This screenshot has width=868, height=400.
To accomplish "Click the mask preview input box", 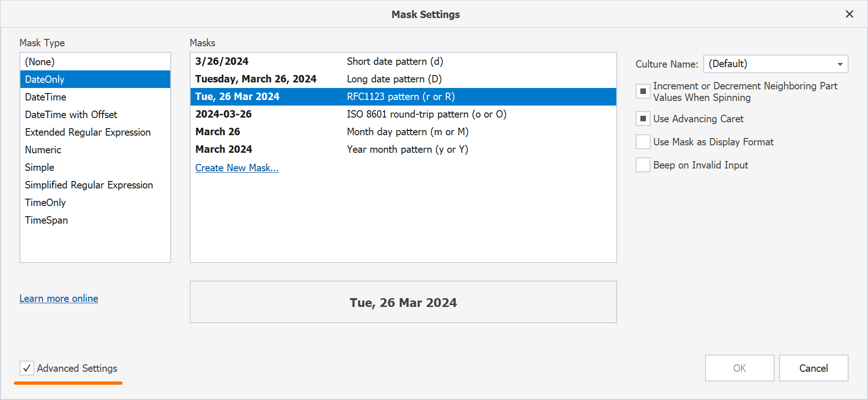I will [403, 302].
